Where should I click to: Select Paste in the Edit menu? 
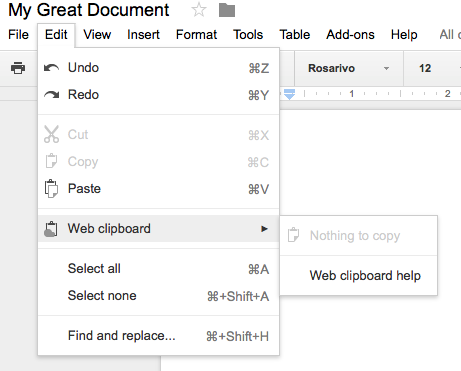159,189
